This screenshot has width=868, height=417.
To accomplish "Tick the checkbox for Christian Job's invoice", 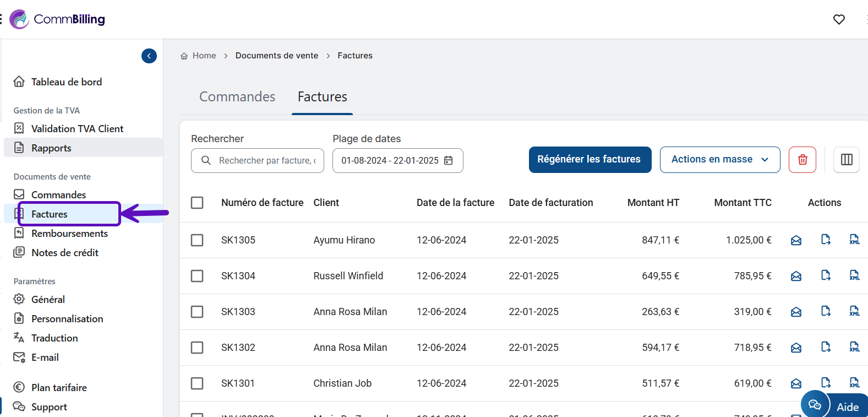I will [x=197, y=383].
